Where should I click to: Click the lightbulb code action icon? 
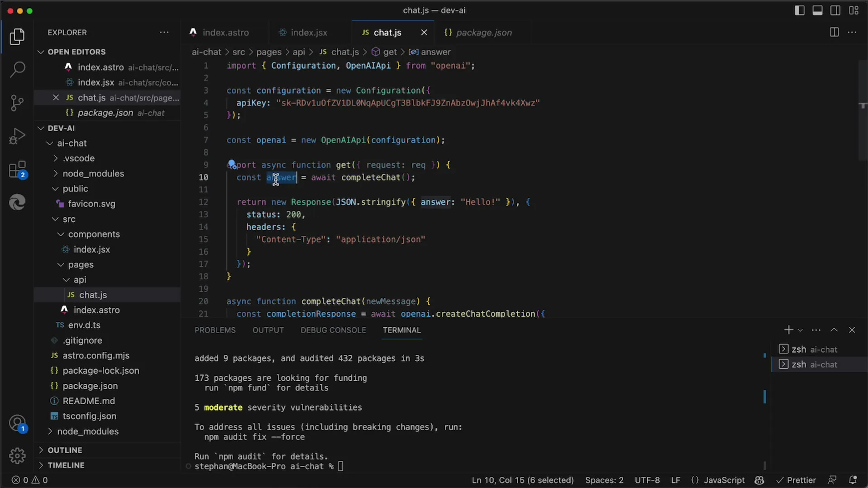(232, 163)
